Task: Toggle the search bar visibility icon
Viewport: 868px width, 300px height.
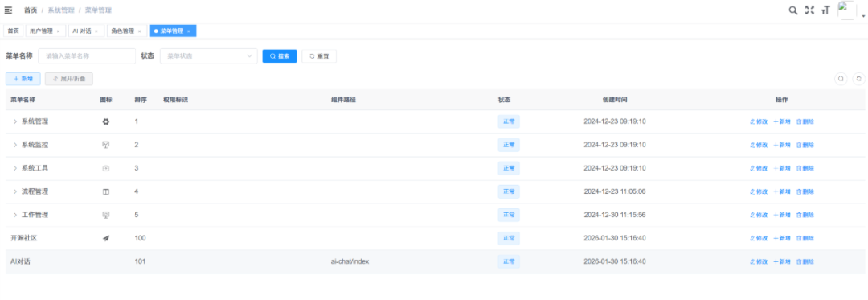Action: coord(841,79)
